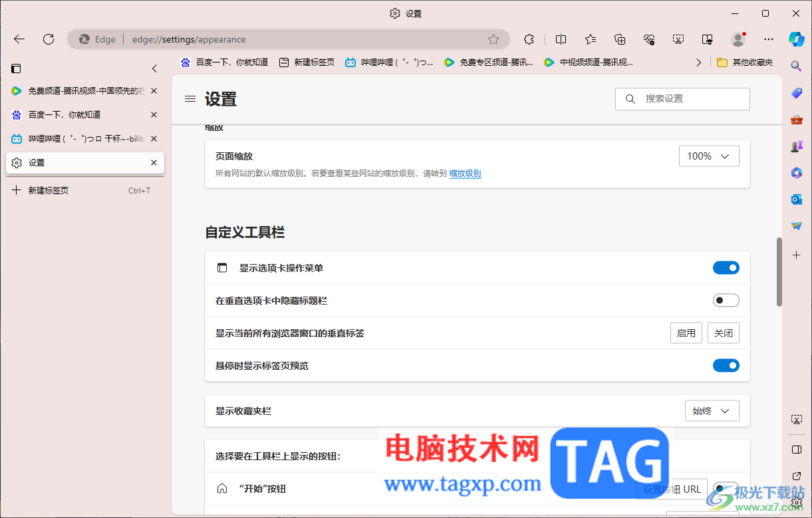812x518 pixels.
Task: Add page to favorites star
Action: tap(493, 39)
